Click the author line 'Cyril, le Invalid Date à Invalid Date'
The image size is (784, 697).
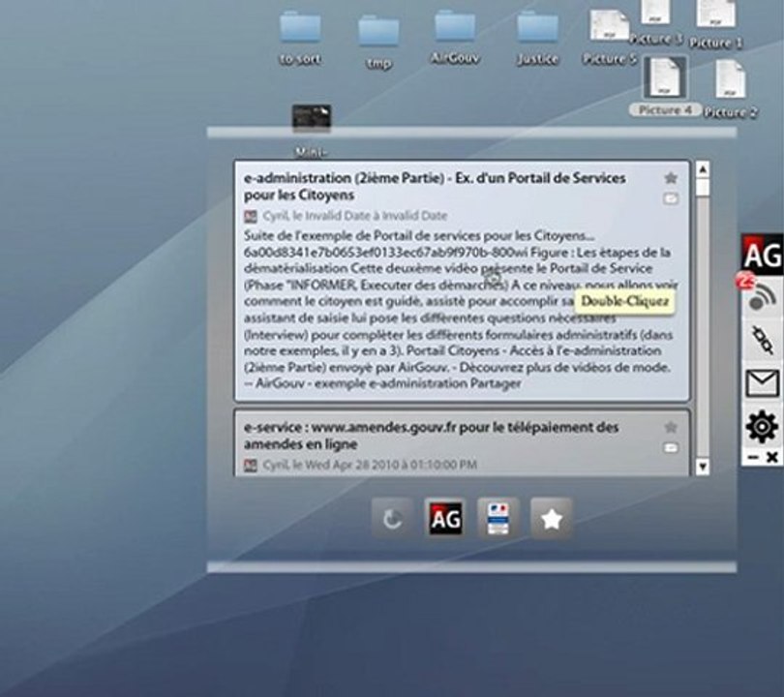coord(355,216)
